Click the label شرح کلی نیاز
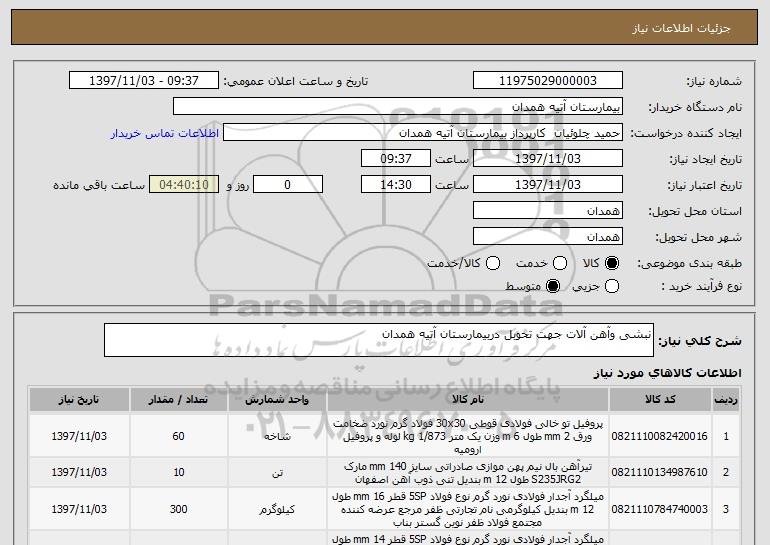Viewport: 770px width, 545px height. pos(700,341)
